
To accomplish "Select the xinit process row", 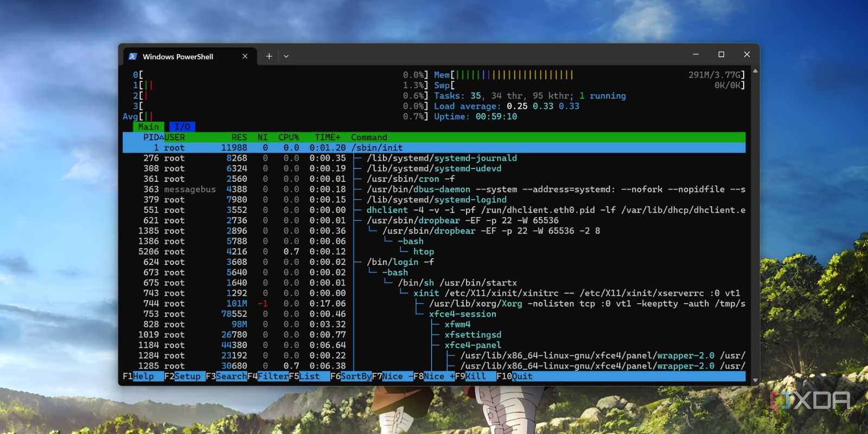I will (434, 293).
